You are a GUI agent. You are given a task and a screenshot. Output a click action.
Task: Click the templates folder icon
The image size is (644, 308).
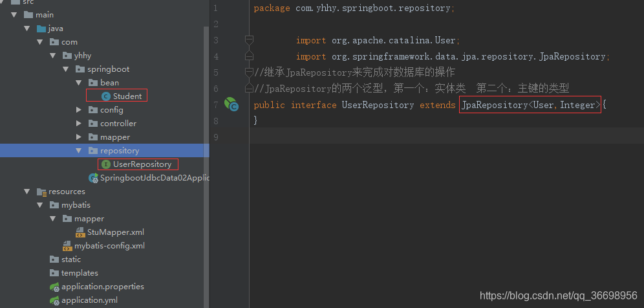click(54, 273)
